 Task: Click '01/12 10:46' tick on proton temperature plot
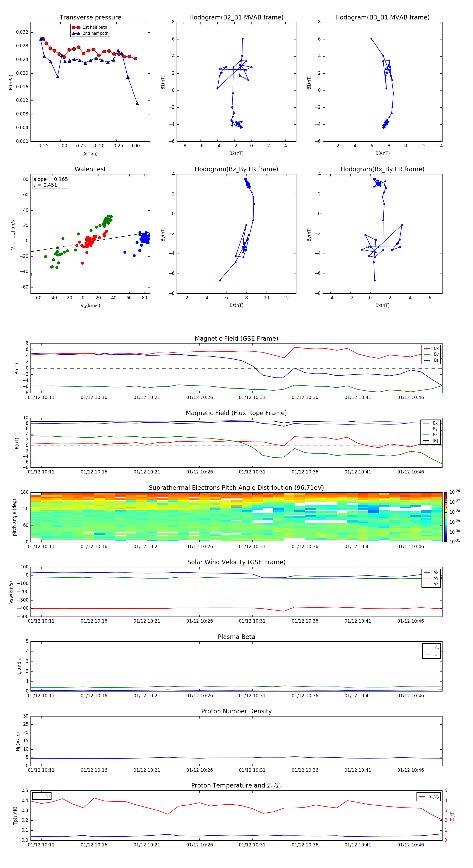(410, 845)
